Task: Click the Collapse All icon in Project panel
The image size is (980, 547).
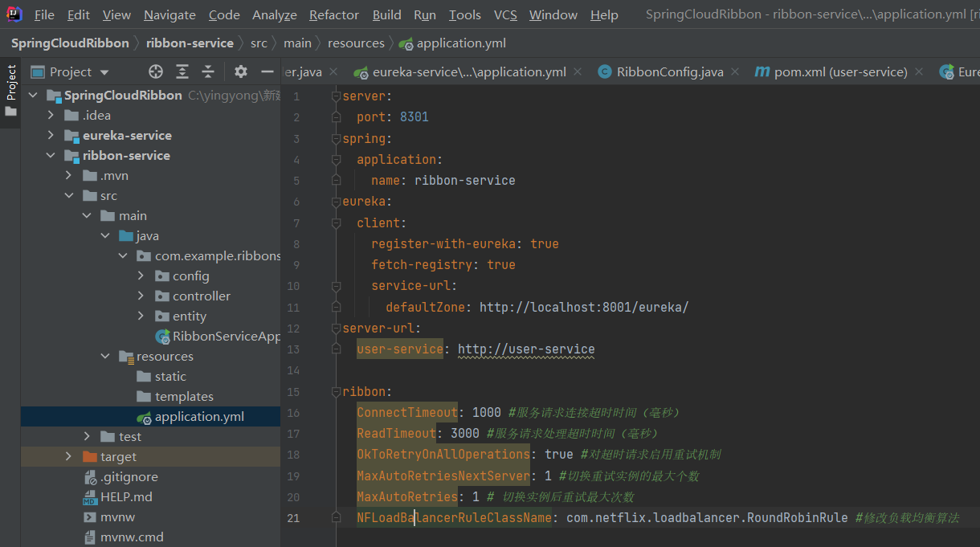Action: [208, 71]
